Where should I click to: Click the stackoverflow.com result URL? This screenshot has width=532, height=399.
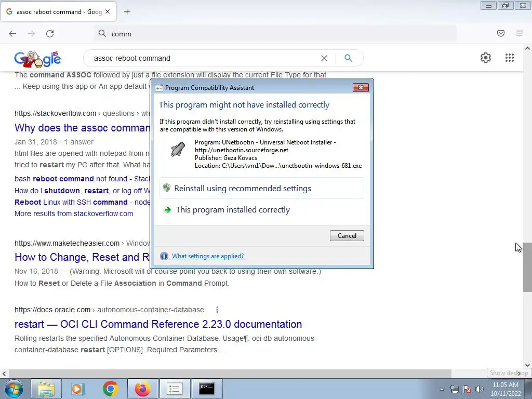[x=55, y=113]
